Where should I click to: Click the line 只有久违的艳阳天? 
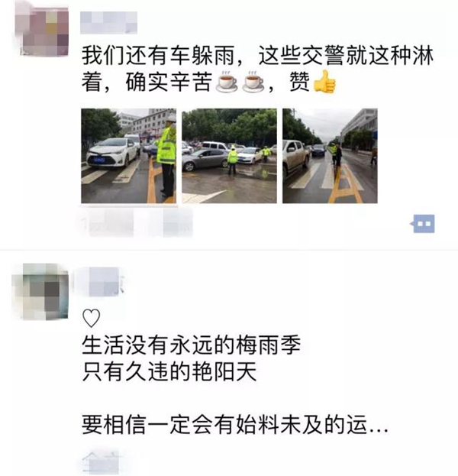coord(169,371)
